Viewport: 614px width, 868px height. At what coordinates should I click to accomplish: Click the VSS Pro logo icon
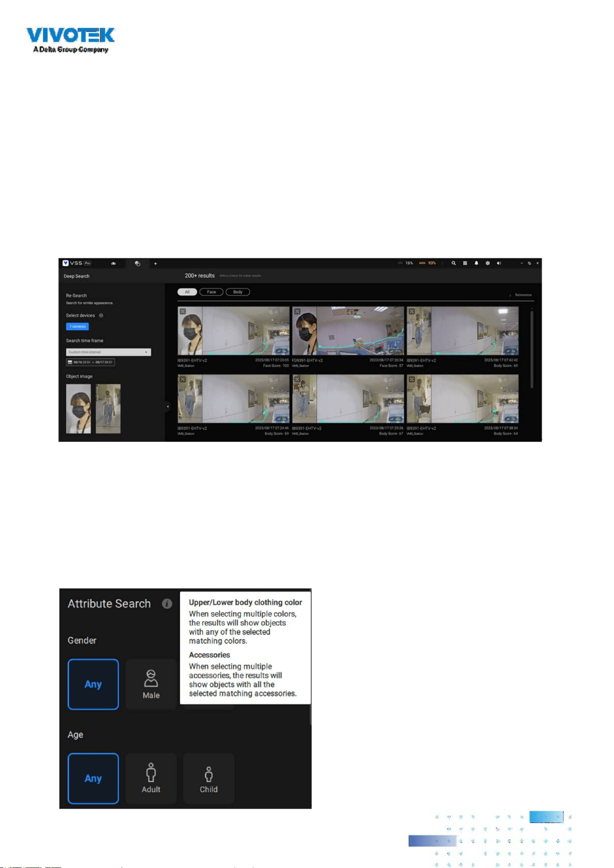[65, 263]
